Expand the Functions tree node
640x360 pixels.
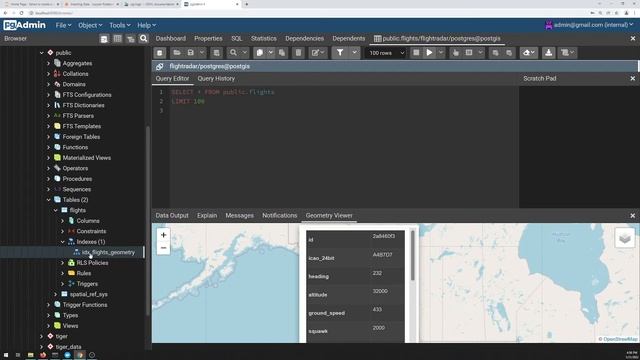[x=49, y=147]
